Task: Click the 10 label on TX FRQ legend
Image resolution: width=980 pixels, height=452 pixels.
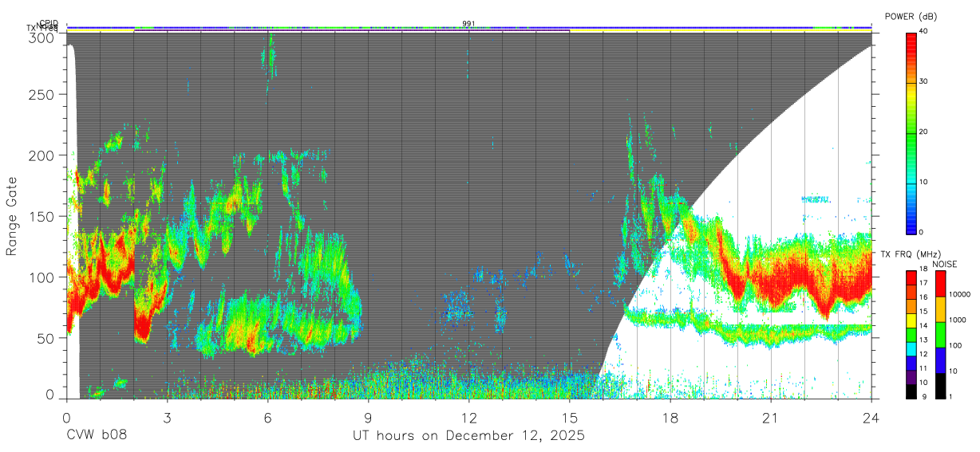Action: coord(923,383)
